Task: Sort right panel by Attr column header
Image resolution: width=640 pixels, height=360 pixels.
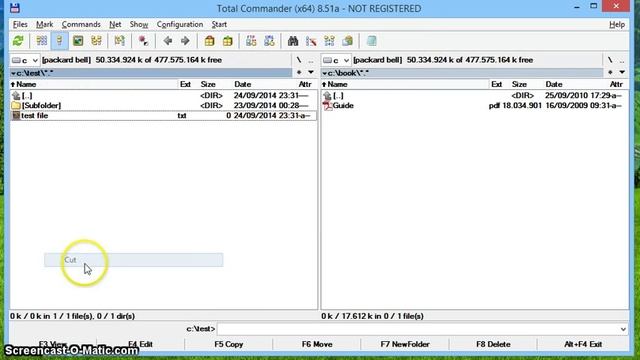Action: click(616, 84)
